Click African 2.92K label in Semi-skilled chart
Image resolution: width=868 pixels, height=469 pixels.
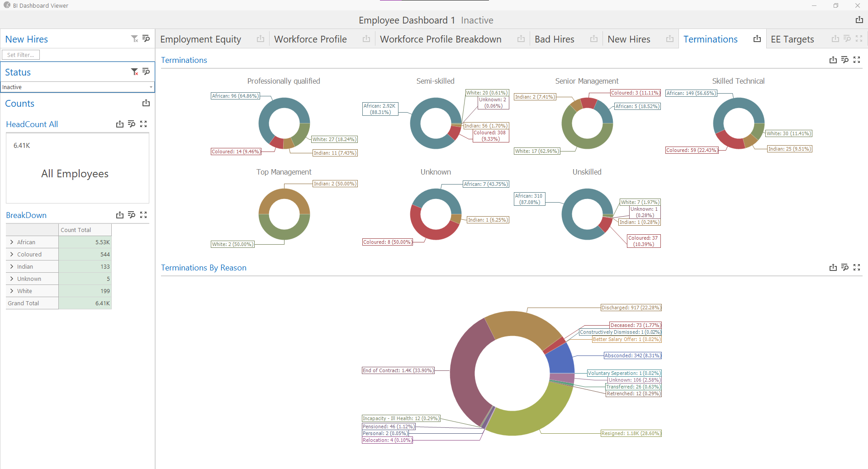[380, 109]
